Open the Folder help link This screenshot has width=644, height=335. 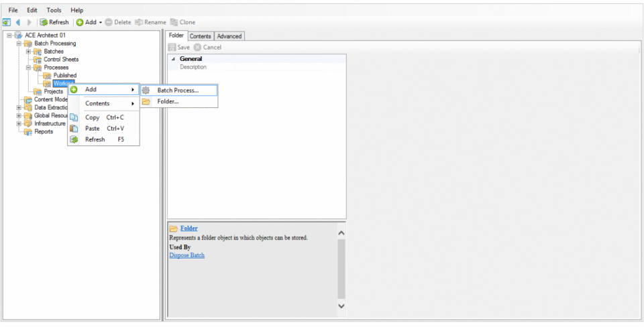click(x=189, y=228)
